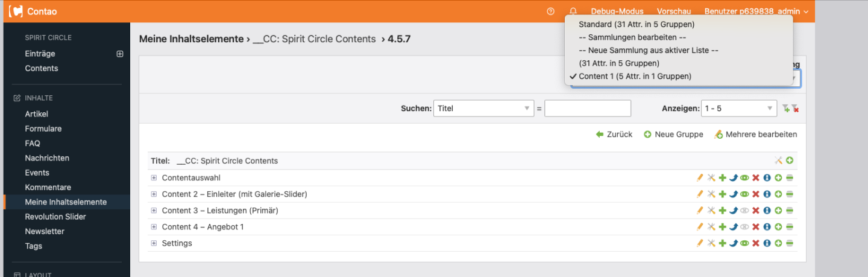Click Debug-Modus in the top bar

pyautogui.click(x=617, y=11)
